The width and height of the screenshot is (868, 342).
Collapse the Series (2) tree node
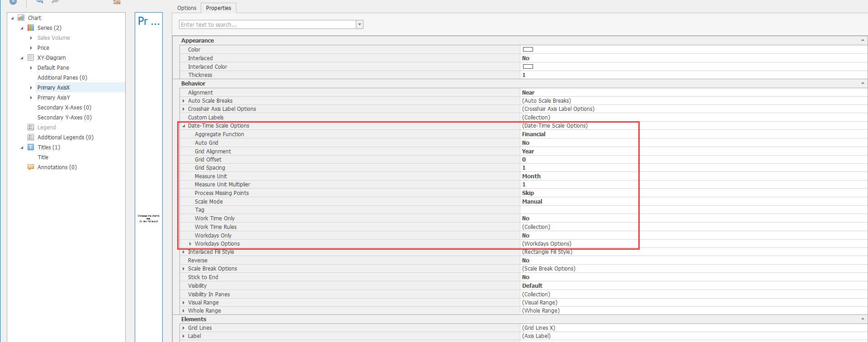coord(22,28)
